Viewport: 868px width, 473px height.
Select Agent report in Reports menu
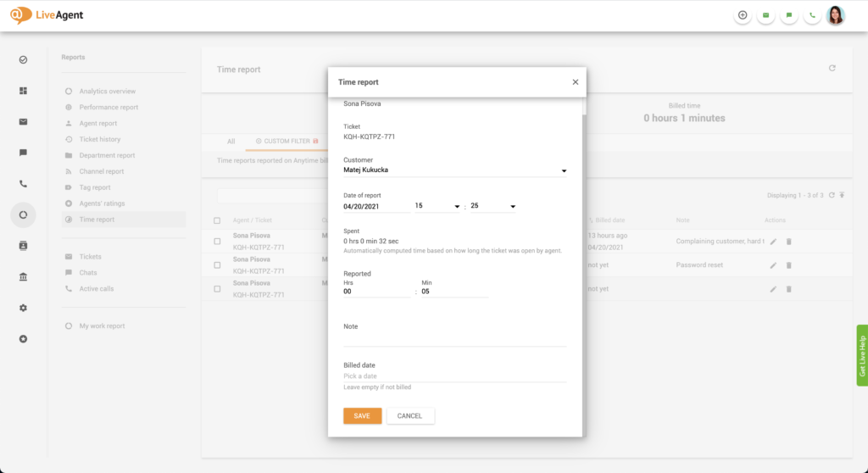[x=97, y=124]
